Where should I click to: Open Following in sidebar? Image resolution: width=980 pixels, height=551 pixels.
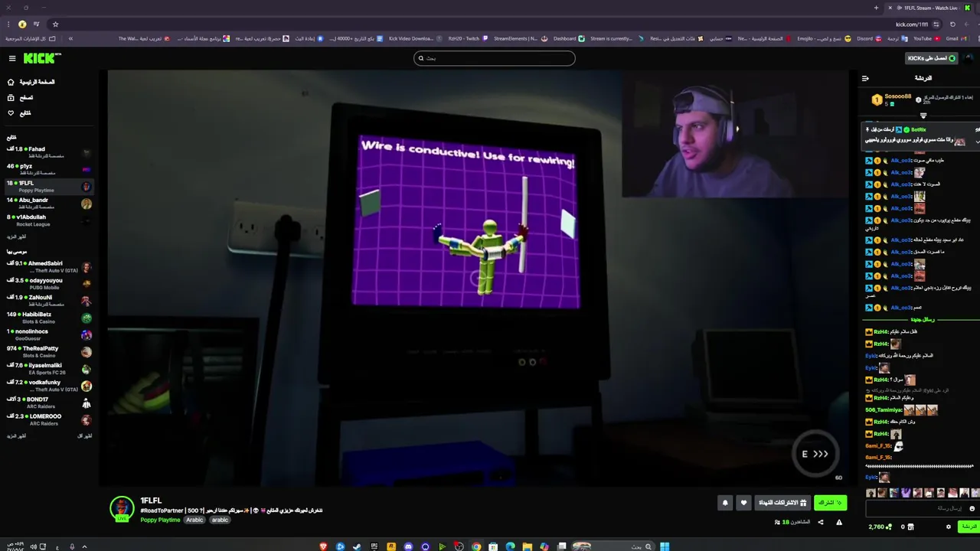click(x=19, y=112)
